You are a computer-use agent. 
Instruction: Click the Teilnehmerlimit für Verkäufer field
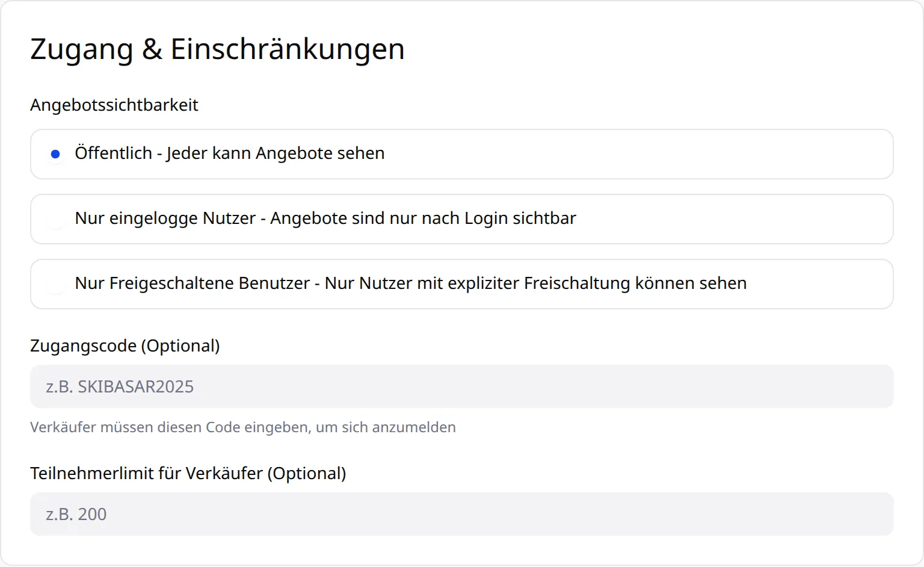(x=462, y=514)
